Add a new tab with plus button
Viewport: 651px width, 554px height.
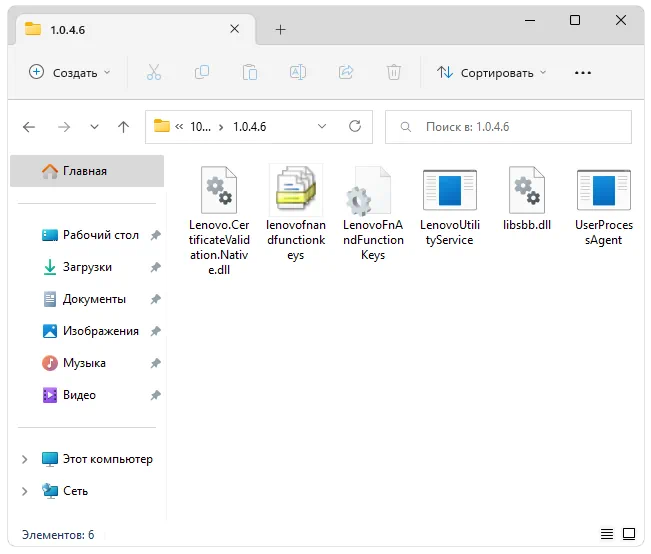[x=281, y=29]
